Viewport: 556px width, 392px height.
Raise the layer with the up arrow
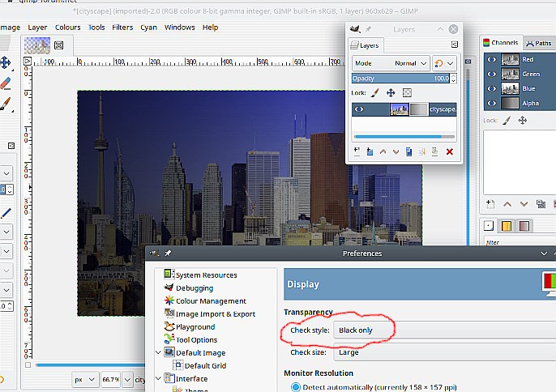pyautogui.click(x=383, y=151)
